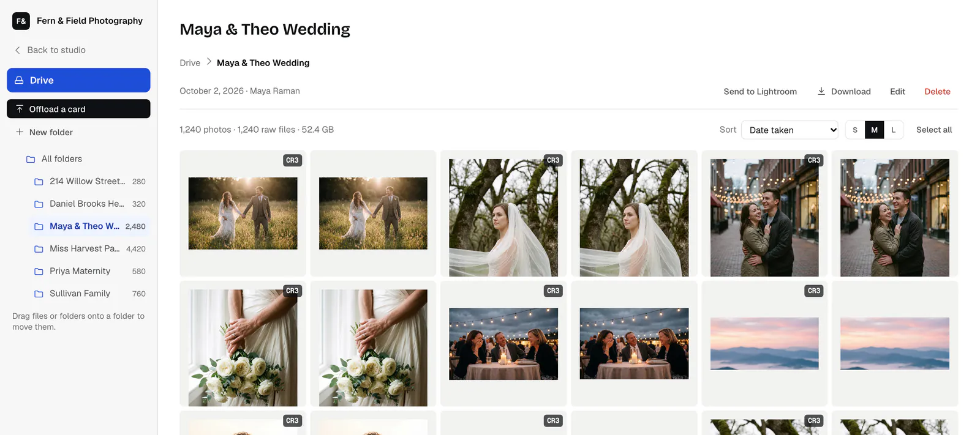This screenshot has width=980, height=435.
Task: Select small thumbnail size S
Action: pos(855,130)
